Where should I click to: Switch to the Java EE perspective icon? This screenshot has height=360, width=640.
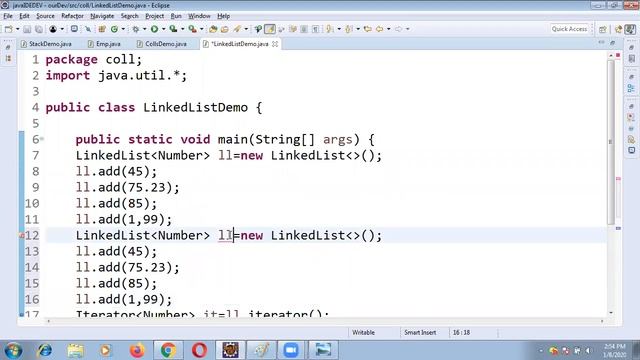[618, 29]
